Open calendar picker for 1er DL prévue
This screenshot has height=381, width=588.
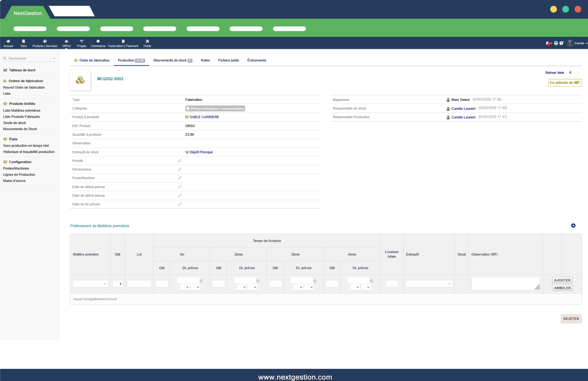coord(201,281)
